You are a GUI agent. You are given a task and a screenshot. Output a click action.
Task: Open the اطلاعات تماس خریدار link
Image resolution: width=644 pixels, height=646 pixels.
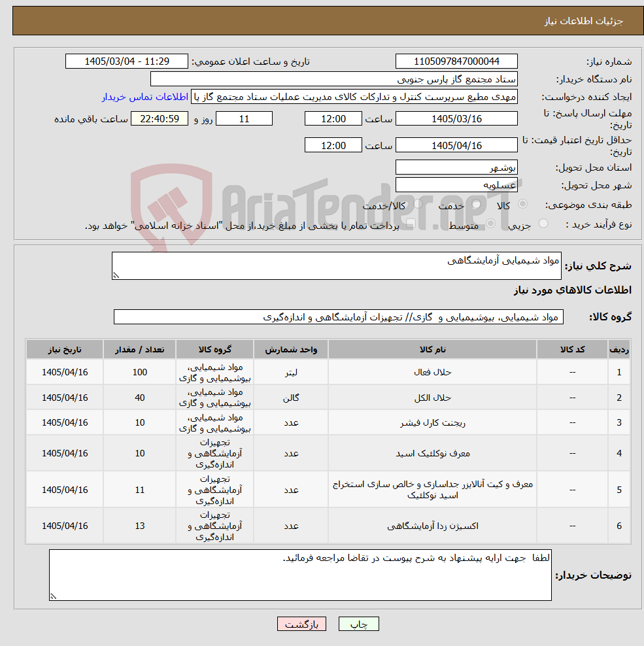click(x=145, y=97)
